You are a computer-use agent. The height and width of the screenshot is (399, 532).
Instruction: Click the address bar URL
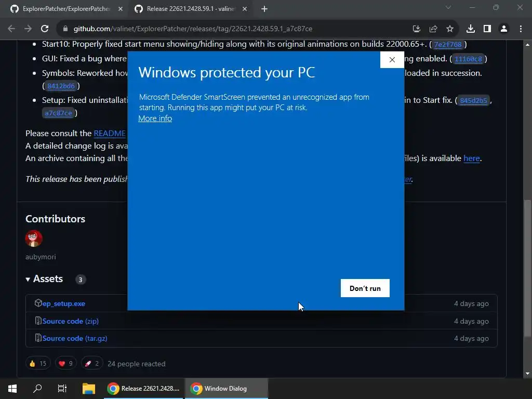[x=193, y=29]
